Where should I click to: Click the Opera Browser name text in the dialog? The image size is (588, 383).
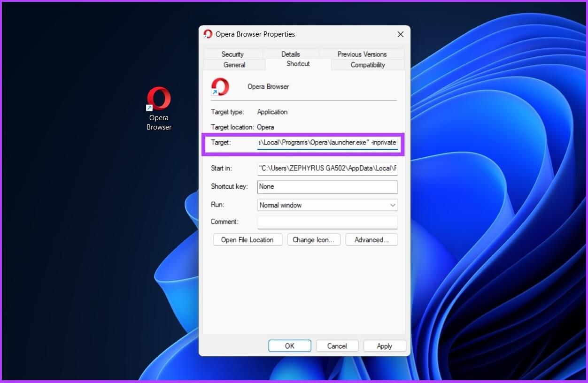[x=268, y=87]
